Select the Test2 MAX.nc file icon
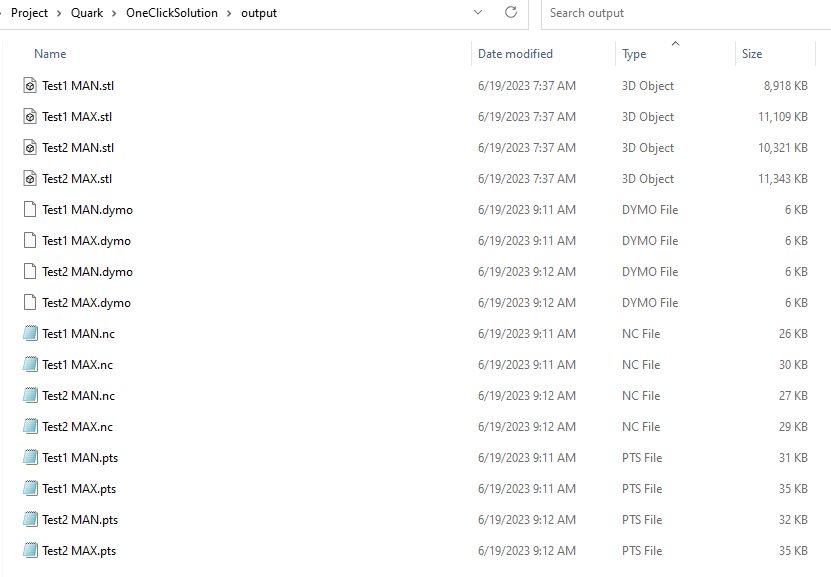 tap(30, 427)
